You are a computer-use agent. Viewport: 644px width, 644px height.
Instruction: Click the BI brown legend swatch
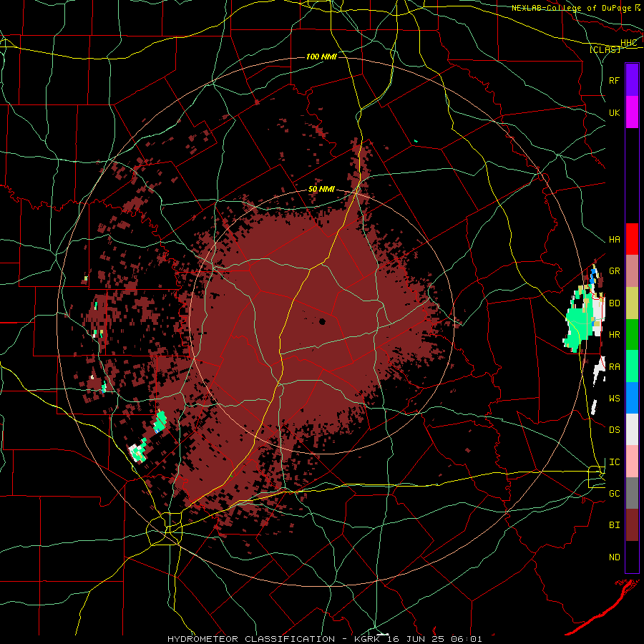click(632, 525)
